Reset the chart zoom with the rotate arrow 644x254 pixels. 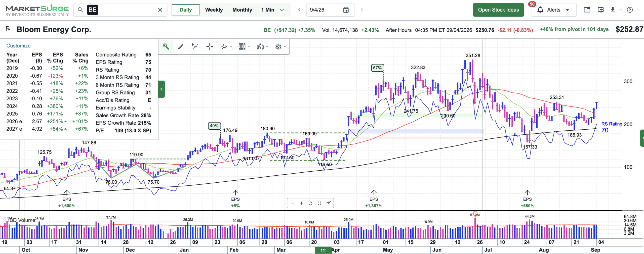click(x=310, y=203)
